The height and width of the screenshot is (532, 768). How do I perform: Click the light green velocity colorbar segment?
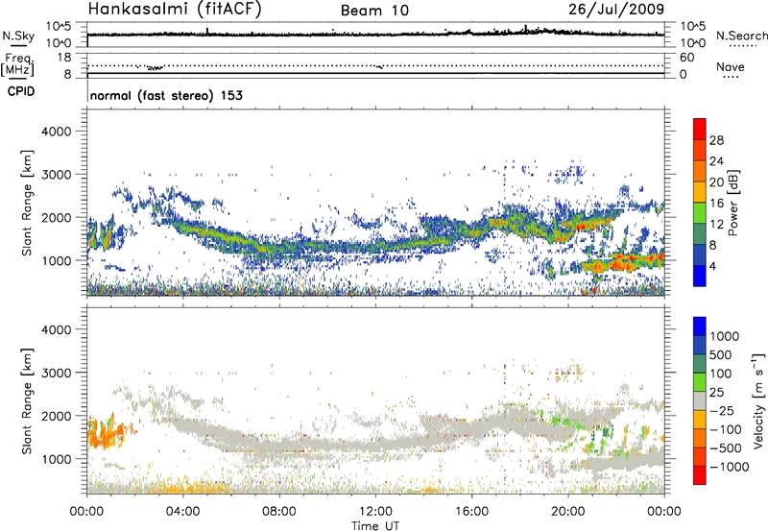click(700, 382)
